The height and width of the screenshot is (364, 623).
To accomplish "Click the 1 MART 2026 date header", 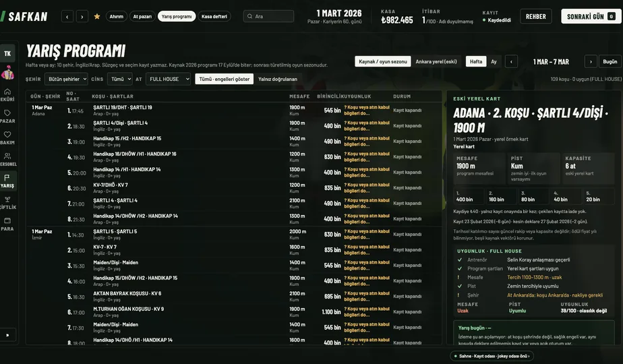I will pos(339,13).
